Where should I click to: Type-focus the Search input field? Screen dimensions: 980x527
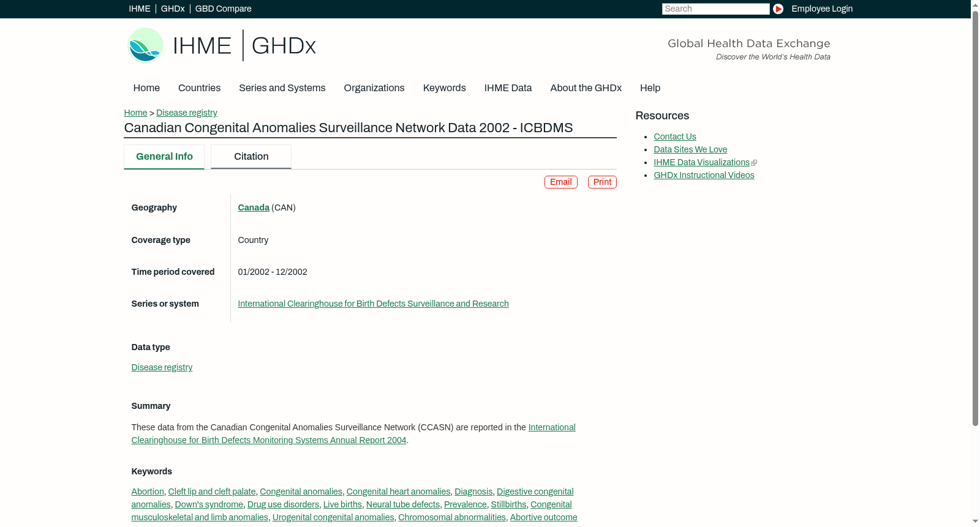(715, 9)
